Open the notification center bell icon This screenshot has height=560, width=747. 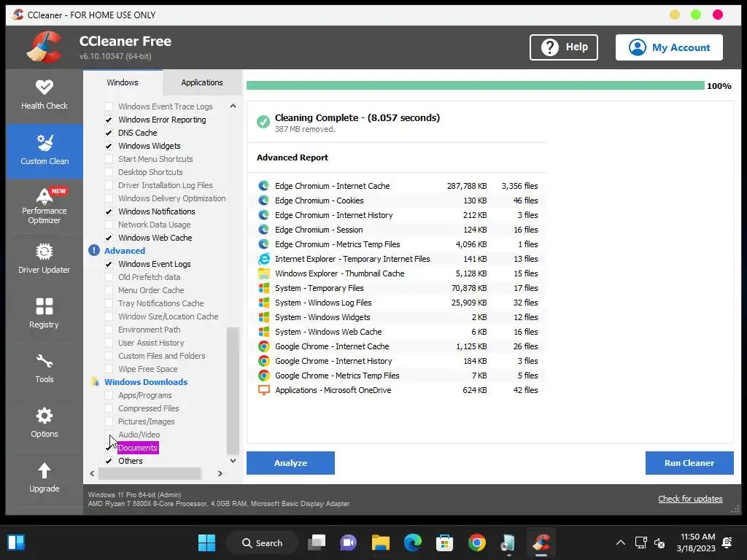coord(727,542)
